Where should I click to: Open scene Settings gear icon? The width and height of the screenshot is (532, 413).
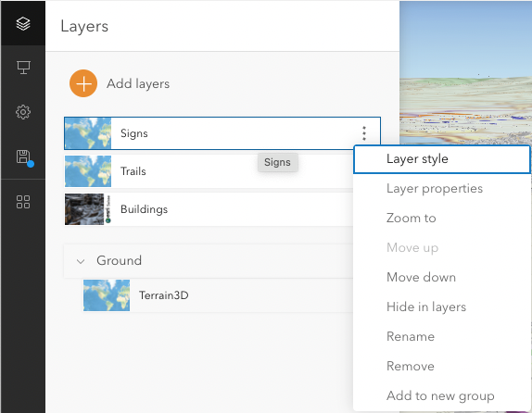(23, 112)
